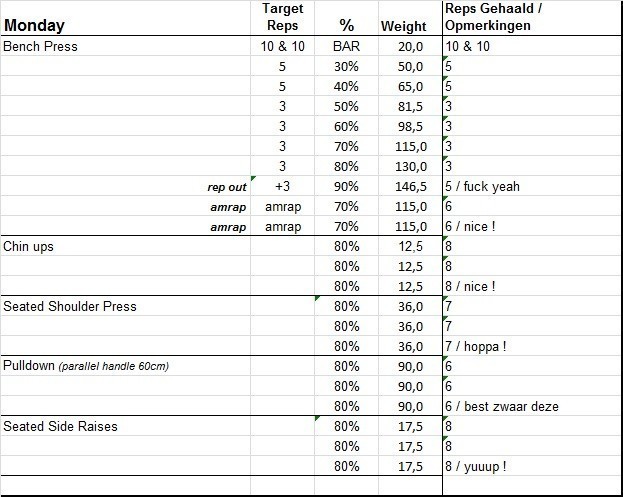Select the 146,5 weight cell

coord(410,187)
